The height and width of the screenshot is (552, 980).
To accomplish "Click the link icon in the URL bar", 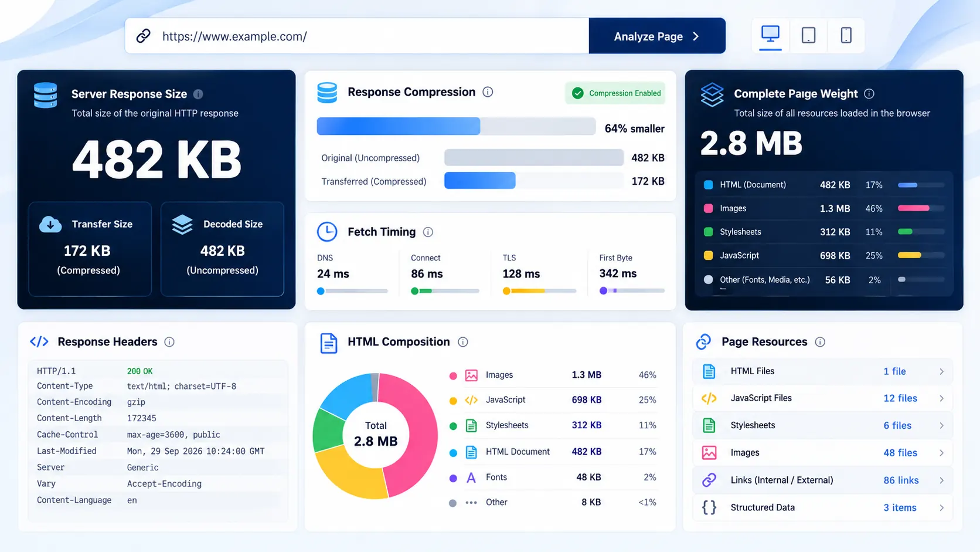I will (144, 36).
